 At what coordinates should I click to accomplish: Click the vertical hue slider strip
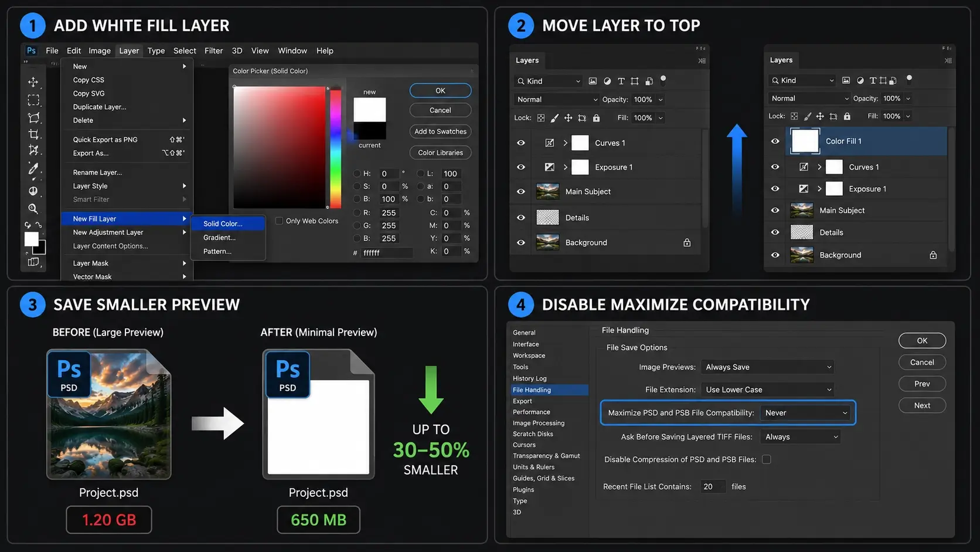pyautogui.click(x=335, y=147)
